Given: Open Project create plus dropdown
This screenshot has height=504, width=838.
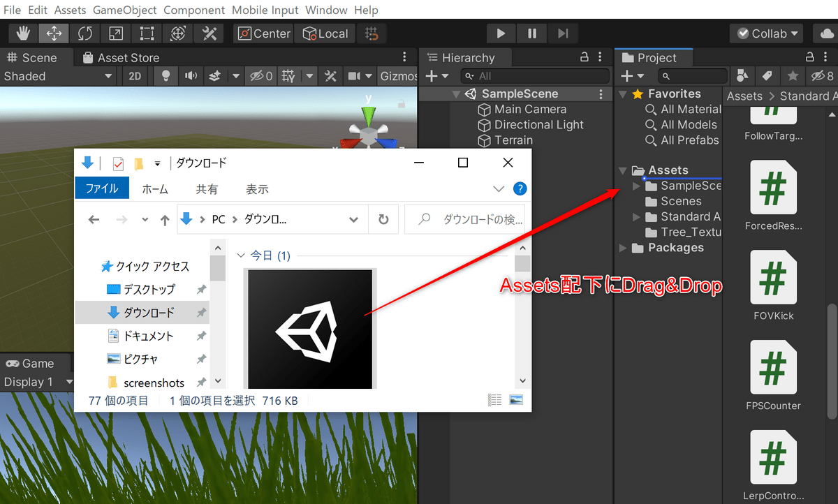Looking at the screenshot, I should pyautogui.click(x=633, y=76).
